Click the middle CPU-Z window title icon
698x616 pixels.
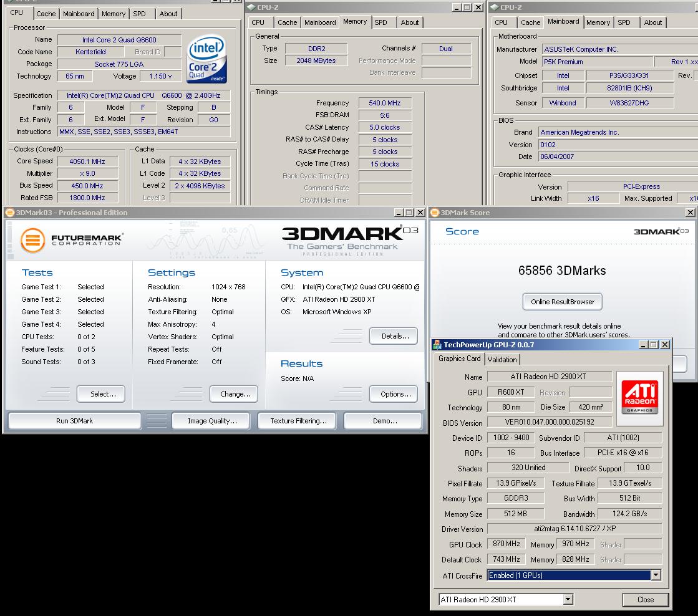click(x=251, y=7)
